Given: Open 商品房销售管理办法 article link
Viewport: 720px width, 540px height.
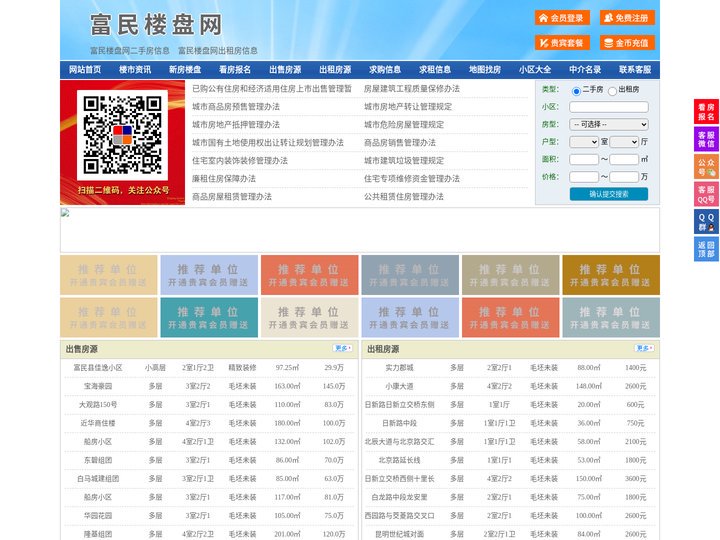Looking at the screenshot, I should [x=400, y=143].
